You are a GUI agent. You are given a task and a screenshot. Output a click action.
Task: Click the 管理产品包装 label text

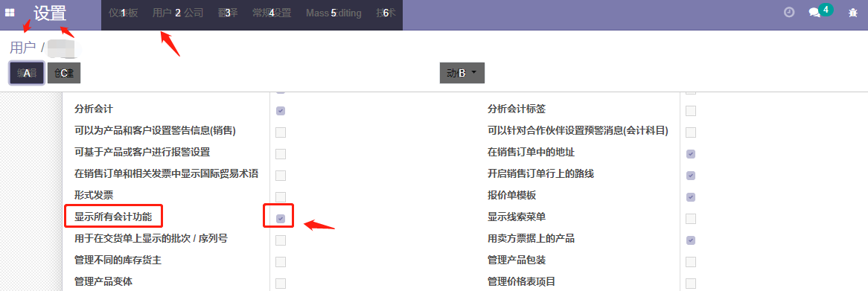point(517,260)
